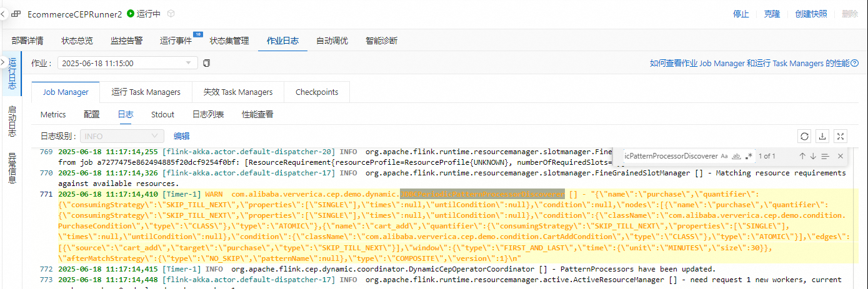Click the badge number on 运行事件
868x289 pixels.
click(197, 34)
